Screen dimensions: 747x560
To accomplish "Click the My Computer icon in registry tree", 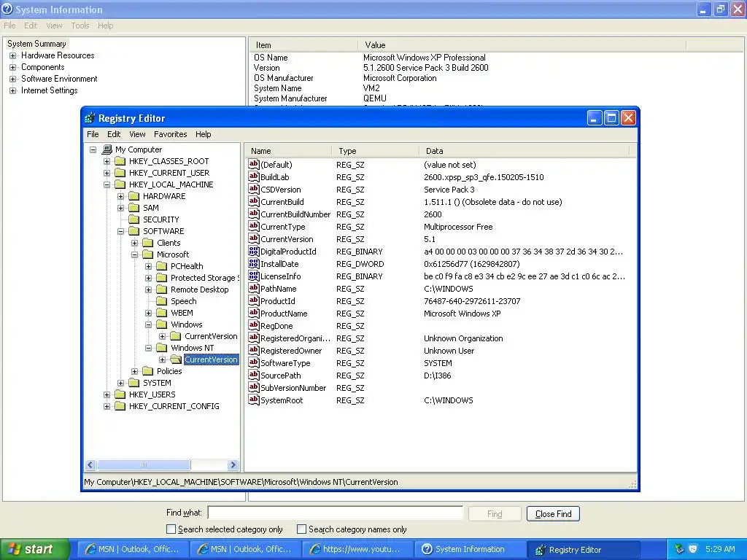I will coord(107,149).
